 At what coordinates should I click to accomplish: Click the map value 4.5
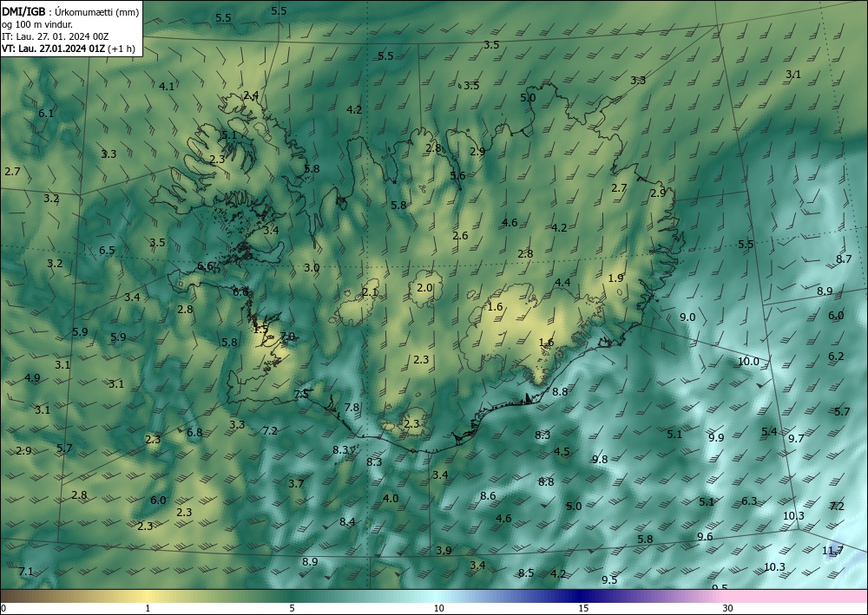click(x=562, y=451)
